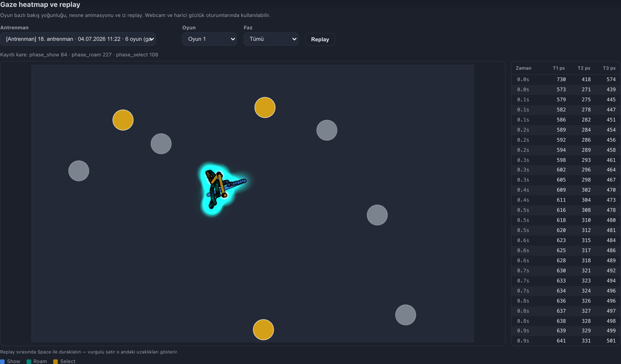Click the teal Roam legend swatch

pyautogui.click(x=29, y=361)
